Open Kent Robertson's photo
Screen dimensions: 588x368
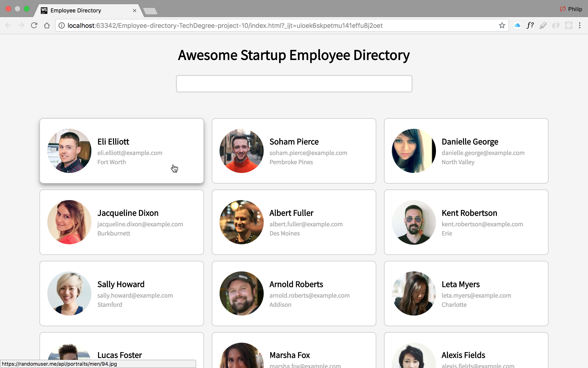414,222
